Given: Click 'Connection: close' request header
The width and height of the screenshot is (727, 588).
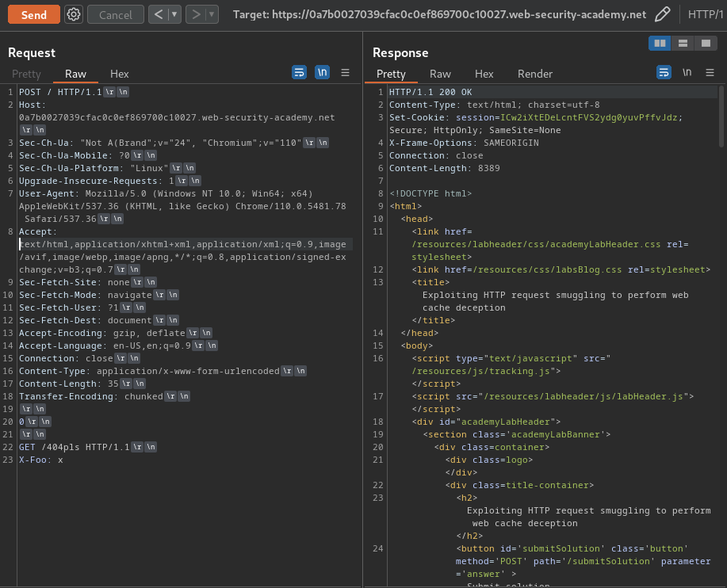Looking at the screenshot, I should [x=66, y=358].
